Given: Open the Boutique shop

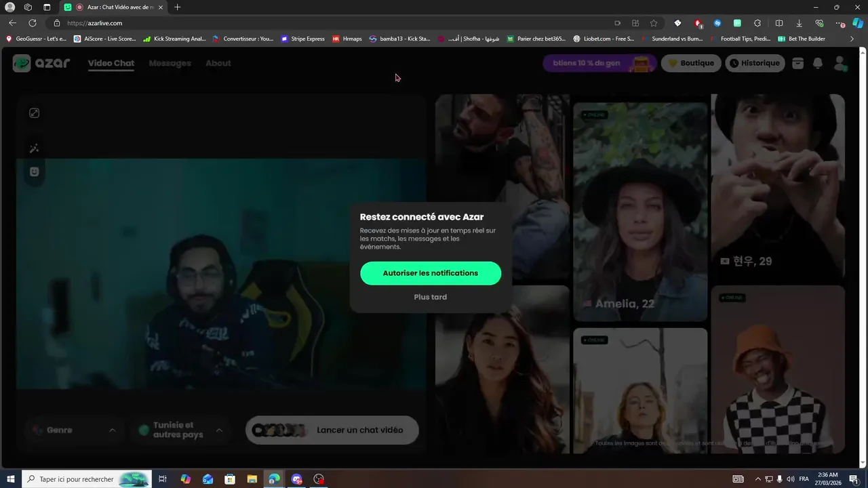Looking at the screenshot, I should (x=691, y=63).
